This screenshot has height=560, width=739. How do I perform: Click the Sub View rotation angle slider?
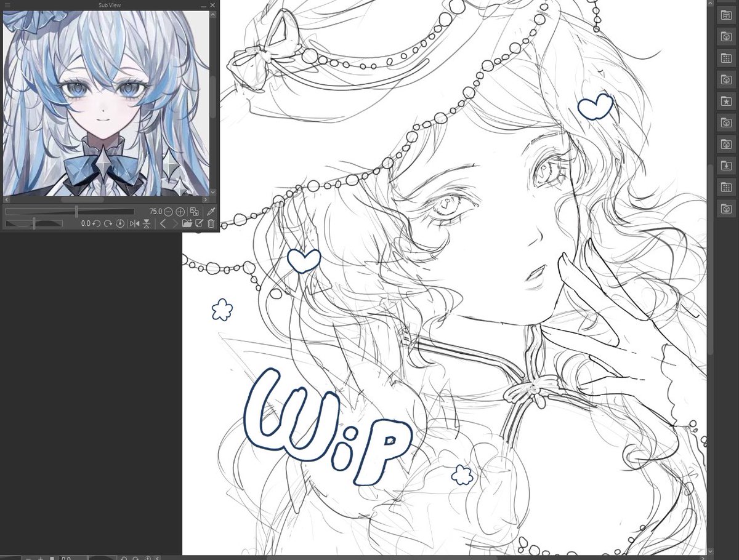[x=34, y=223]
